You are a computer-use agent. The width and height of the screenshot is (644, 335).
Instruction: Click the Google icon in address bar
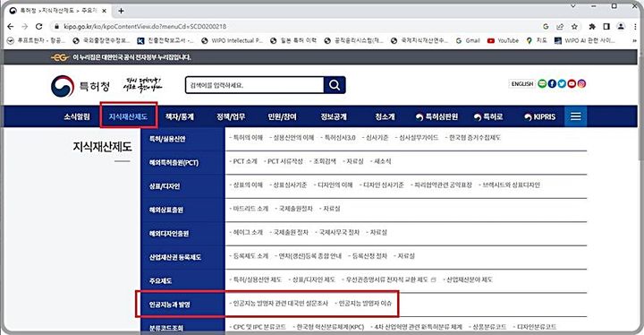coord(546,26)
